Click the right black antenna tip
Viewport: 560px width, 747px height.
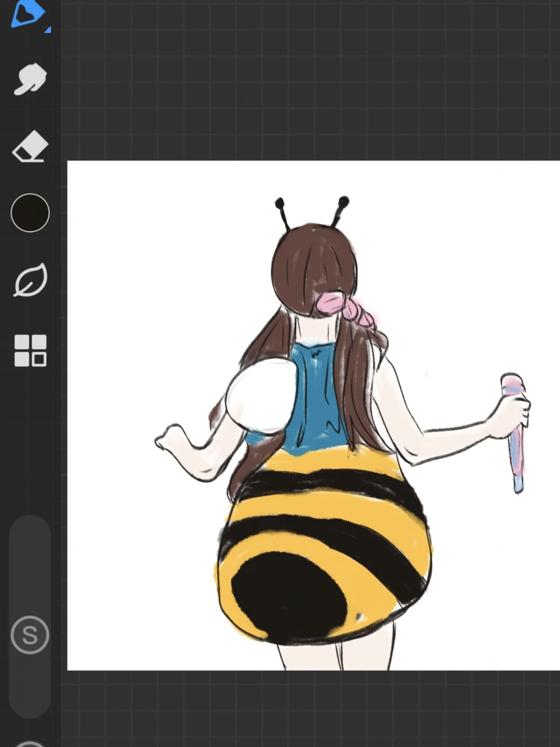pyautogui.click(x=343, y=201)
